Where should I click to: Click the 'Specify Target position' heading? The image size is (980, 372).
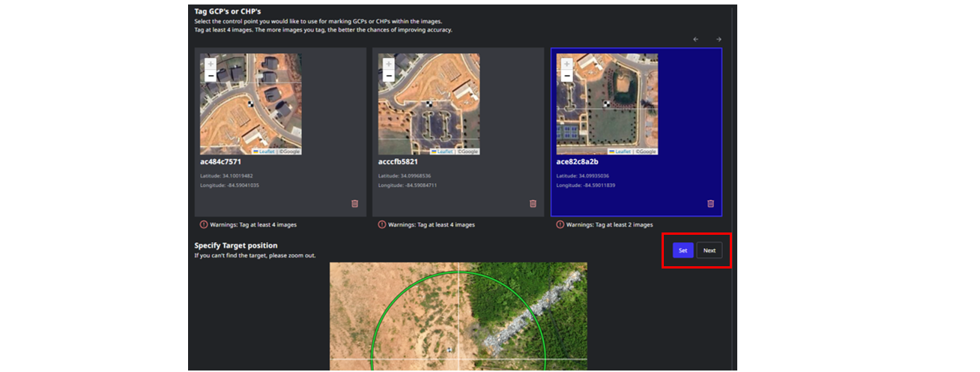tap(236, 245)
